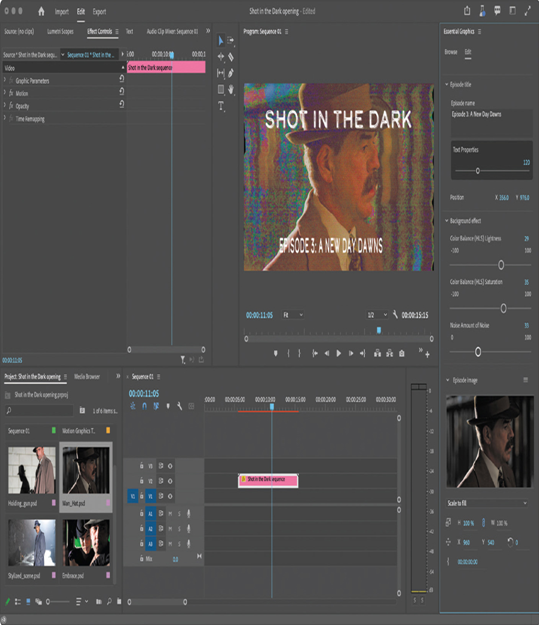This screenshot has width=539, height=625.
Task: Toggle A3 track targeting
Action: pyautogui.click(x=150, y=544)
